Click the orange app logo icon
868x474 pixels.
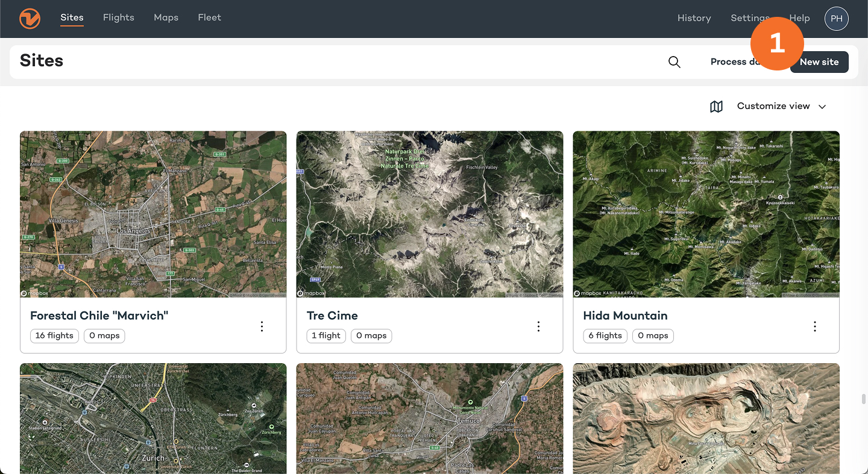click(30, 18)
